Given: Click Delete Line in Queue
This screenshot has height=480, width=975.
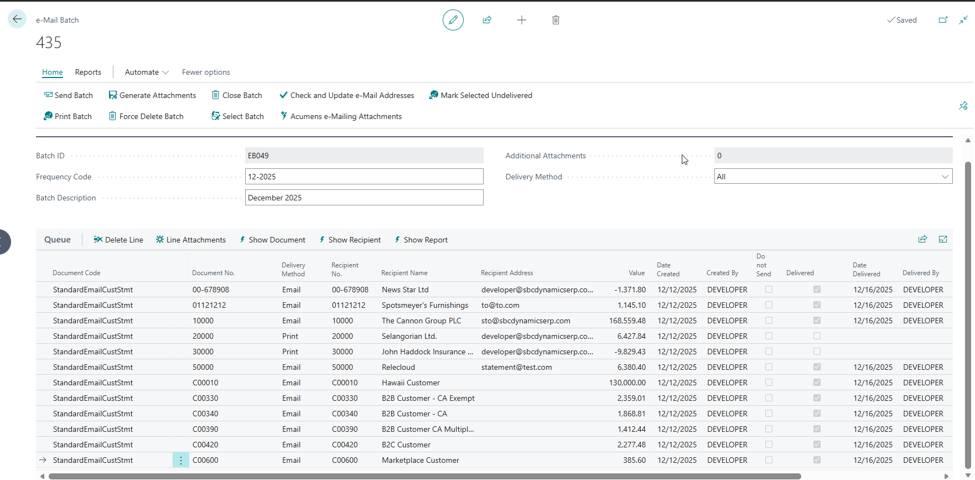Looking at the screenshot, I should pyautogui.click(x=118, y=239).
